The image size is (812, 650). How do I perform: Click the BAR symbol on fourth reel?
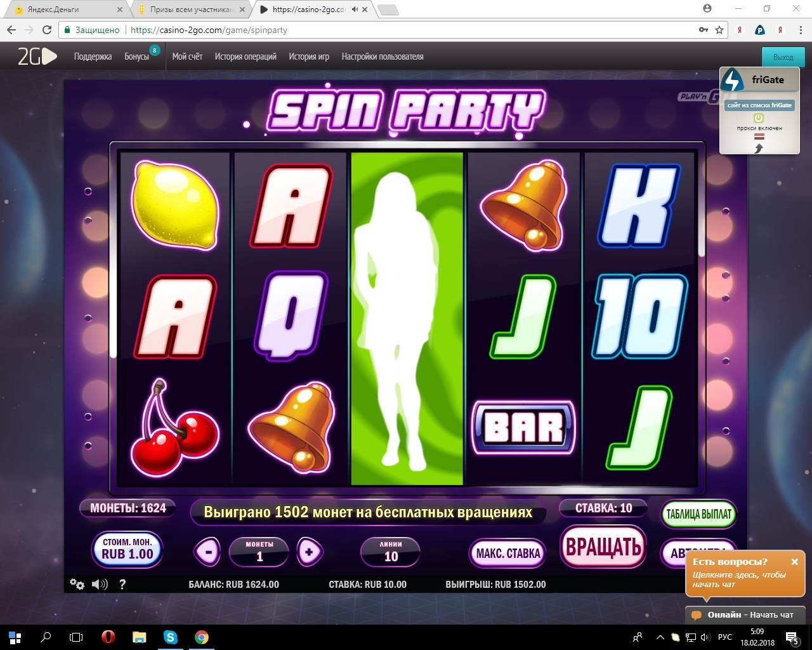(524, 428)
